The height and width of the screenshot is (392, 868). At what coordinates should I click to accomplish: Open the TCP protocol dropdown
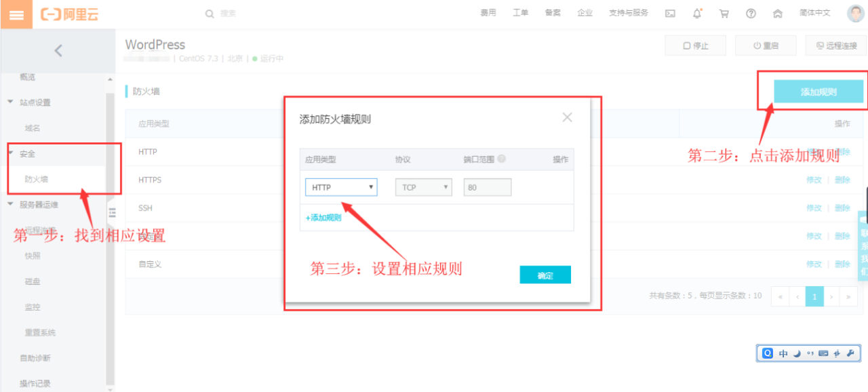point(424,187)
